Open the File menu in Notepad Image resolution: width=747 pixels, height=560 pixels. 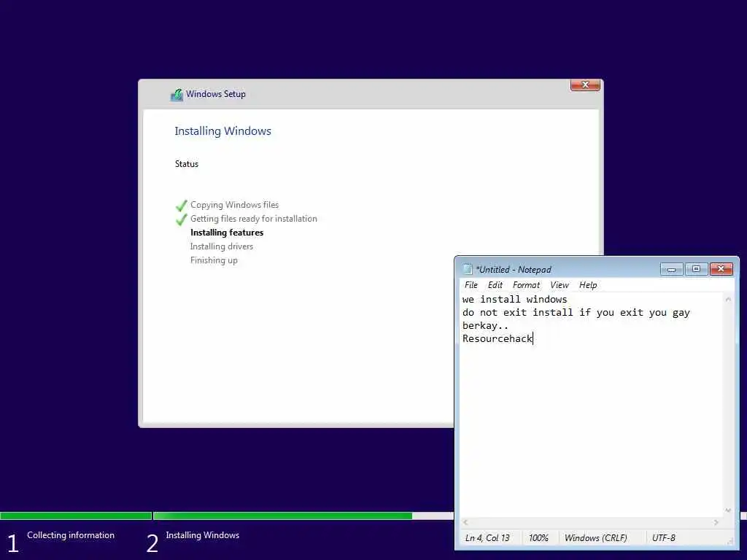pyautogui.click(x=471, y=285)
